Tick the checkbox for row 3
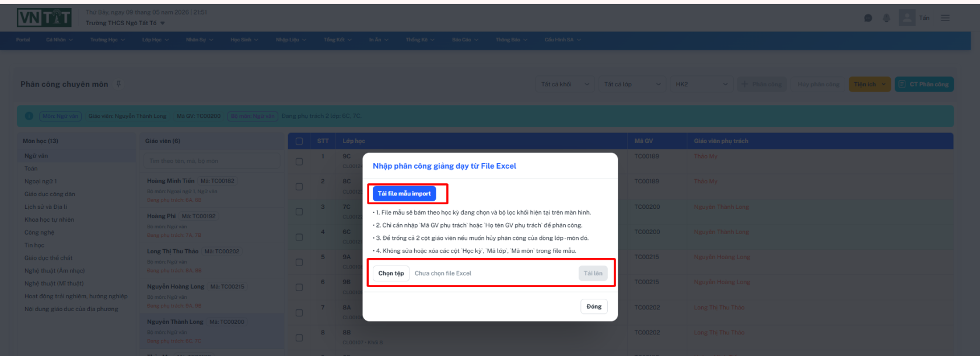The image size is (980, 356). (299, 212)
